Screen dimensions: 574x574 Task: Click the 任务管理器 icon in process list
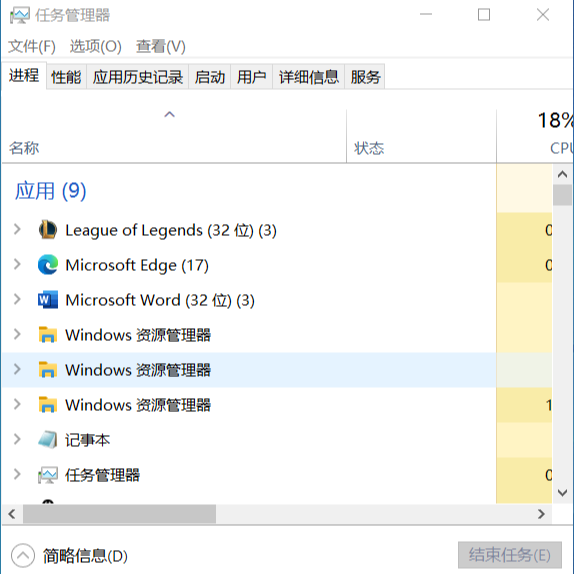pyautogui.click(x=48, y=475)
